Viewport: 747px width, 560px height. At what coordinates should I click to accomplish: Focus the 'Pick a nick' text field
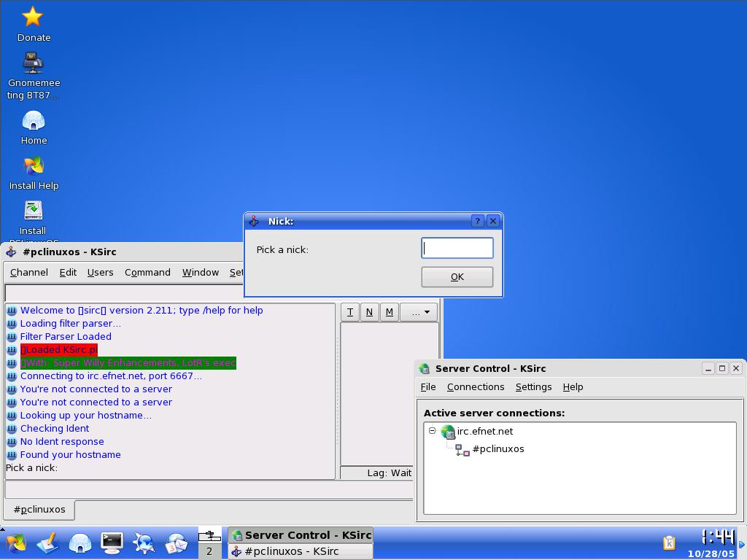tap(457, 248)
